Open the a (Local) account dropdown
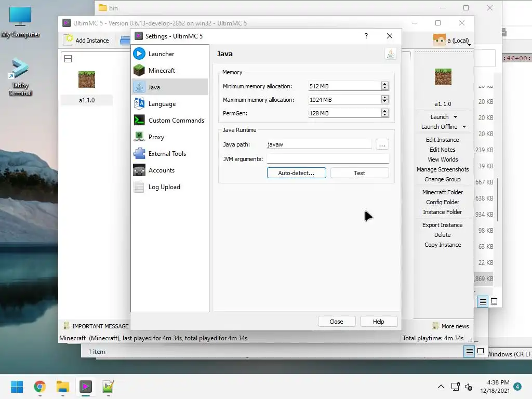 click(x=452, y=41)
